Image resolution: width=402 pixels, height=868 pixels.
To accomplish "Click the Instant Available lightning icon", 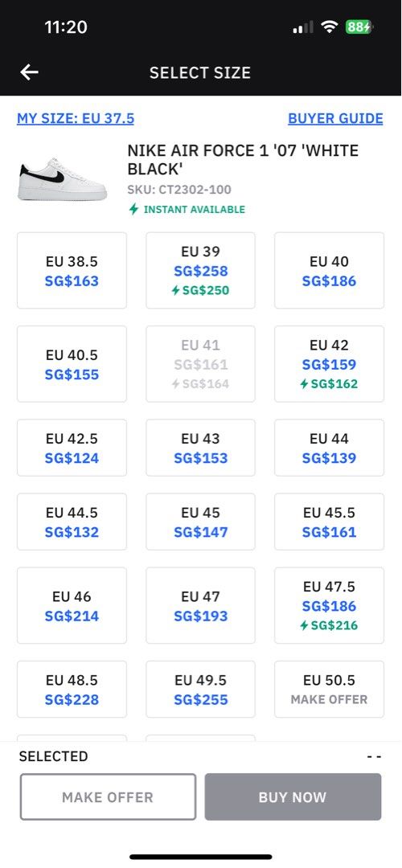I will pos(133,209).
